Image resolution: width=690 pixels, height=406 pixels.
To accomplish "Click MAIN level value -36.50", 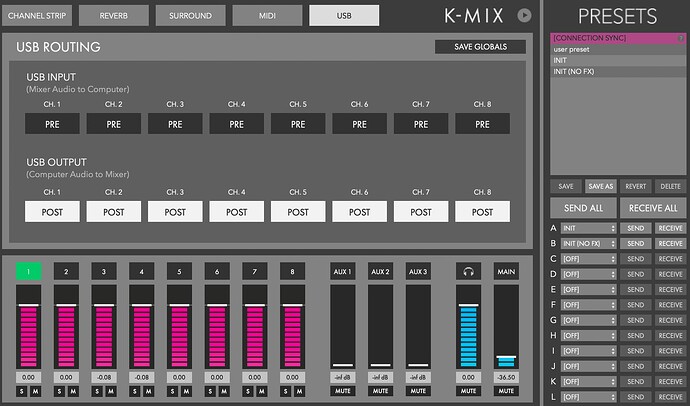I will (x=506, y=377).
